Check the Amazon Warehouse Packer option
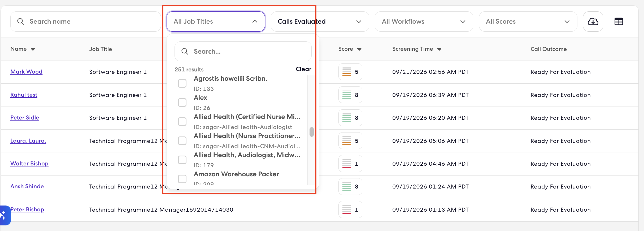 point(182,179)
